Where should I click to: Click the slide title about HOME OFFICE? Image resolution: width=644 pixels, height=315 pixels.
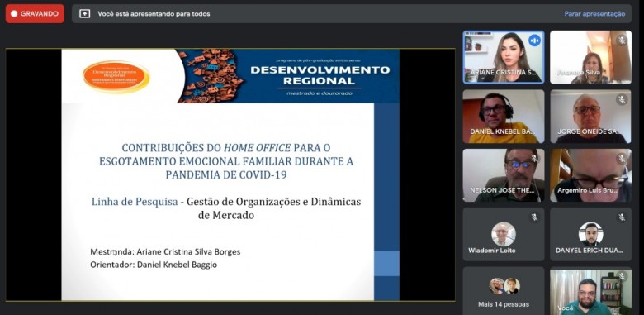(226, 160)
